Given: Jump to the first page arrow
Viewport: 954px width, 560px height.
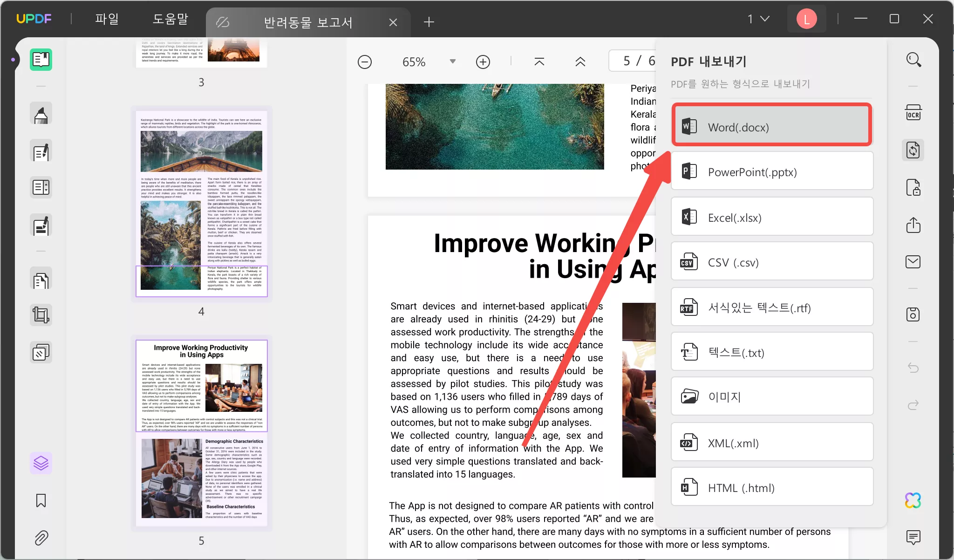Looking at the screenshot, I should pyautogui.click(x=539, y=61).
